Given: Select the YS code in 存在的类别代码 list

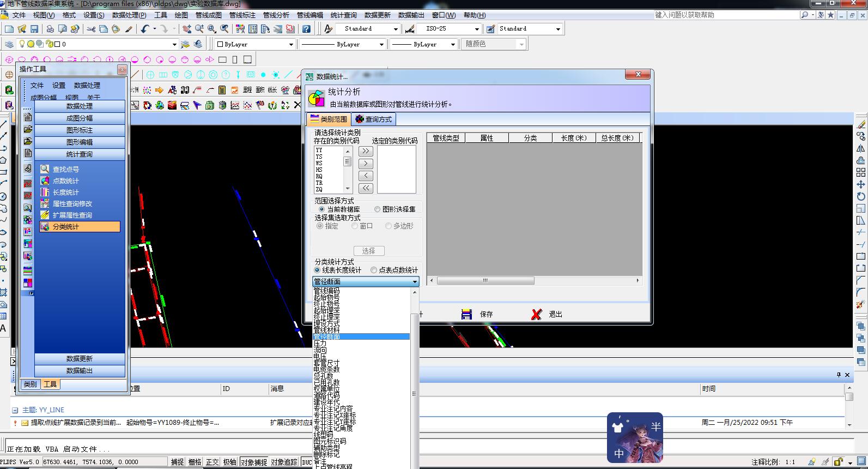Looking at the screenshot, I should [329, 157].
